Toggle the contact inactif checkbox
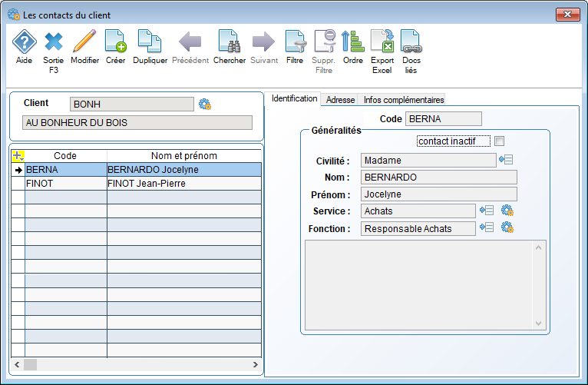This screenshot has height=385, width=588. click(x=499, y=141)
